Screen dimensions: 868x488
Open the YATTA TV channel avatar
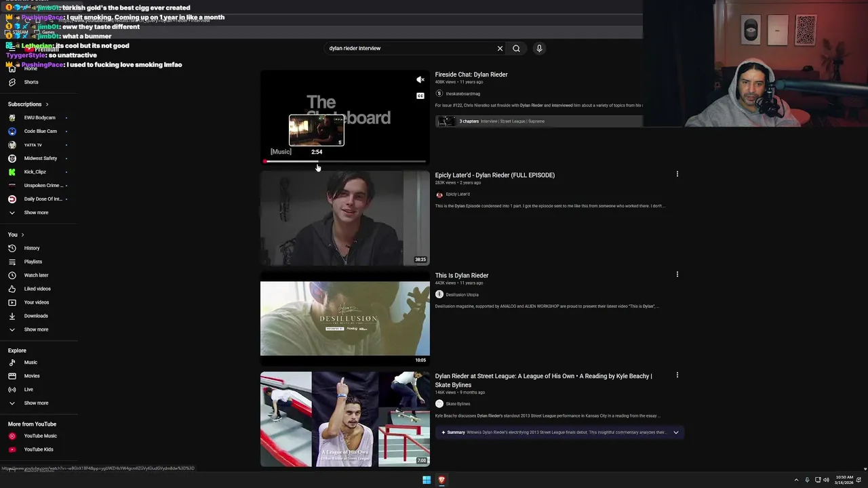(x=12, y=144)
